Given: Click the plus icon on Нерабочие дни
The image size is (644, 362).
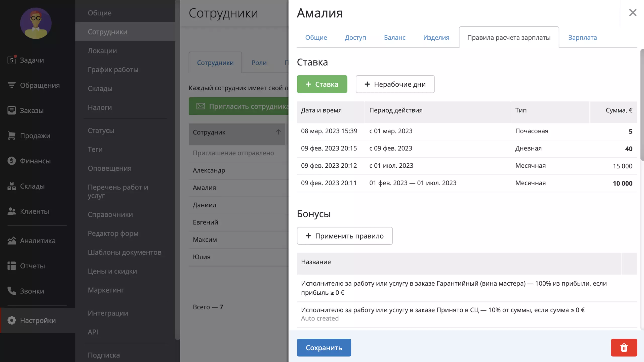Looking at the screenshot, I should click(367, 84).
